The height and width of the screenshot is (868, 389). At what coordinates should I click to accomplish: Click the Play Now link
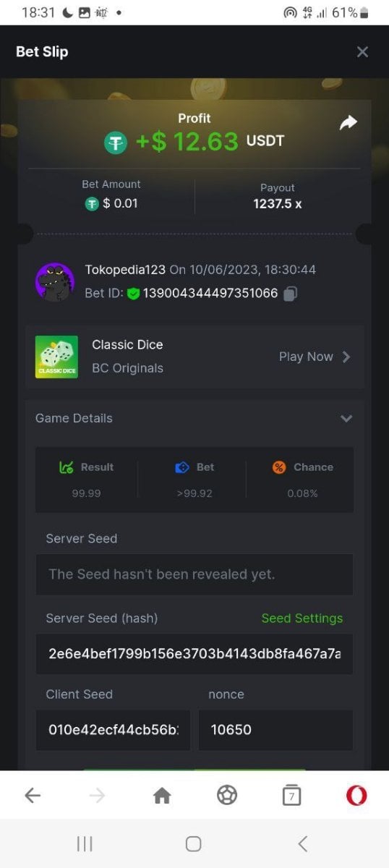[306, 357]
